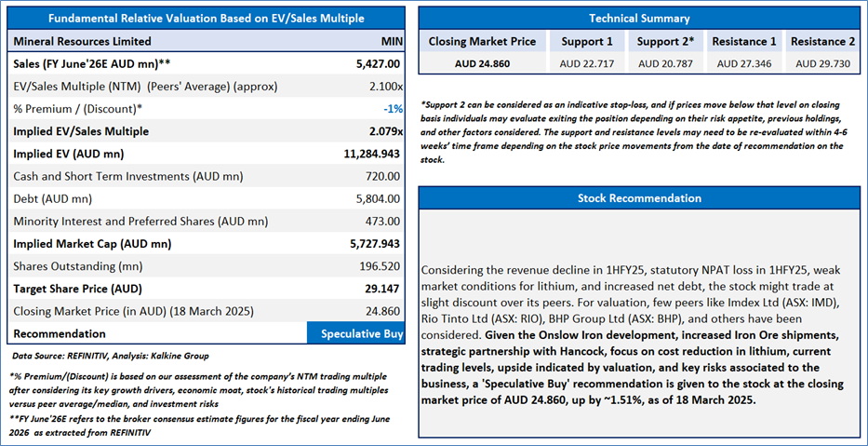The height and width of the screenshot is (446, 868).
Task: Select the 'Support 1' column header
Action: (587, 42)
